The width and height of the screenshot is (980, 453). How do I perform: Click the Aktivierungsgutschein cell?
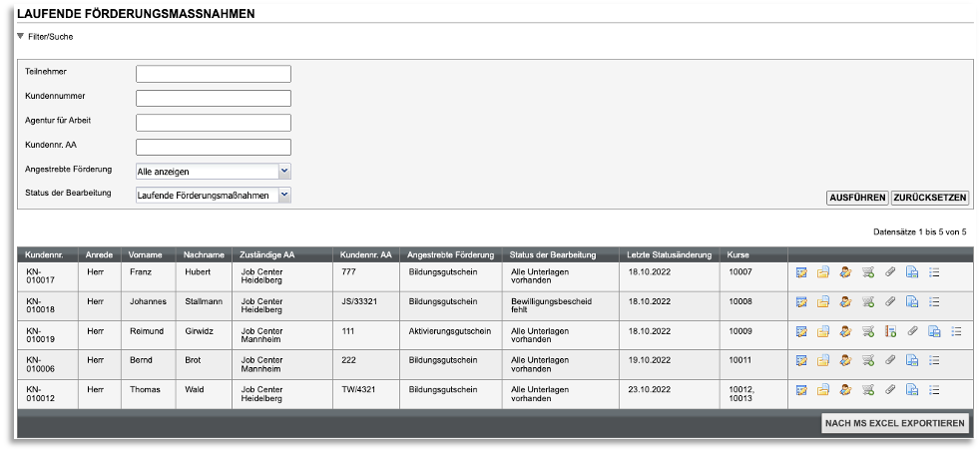[x=450, y=331]
